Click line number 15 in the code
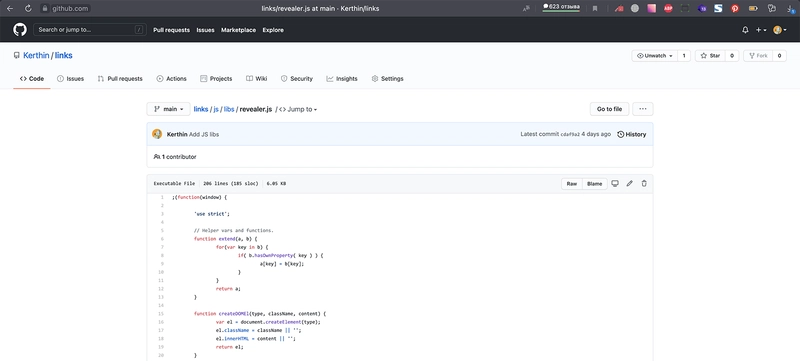800x361 pixels. pos(161,314)
